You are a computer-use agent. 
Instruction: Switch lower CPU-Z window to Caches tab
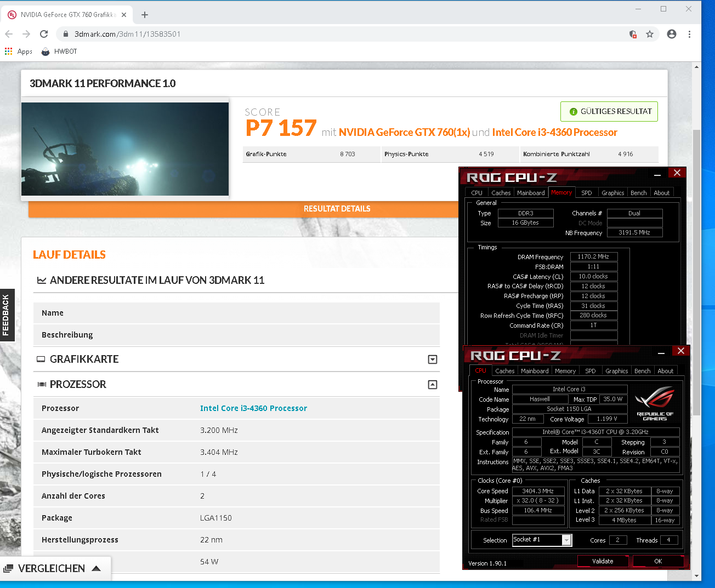pyautogui.click(x=504, y=371)
